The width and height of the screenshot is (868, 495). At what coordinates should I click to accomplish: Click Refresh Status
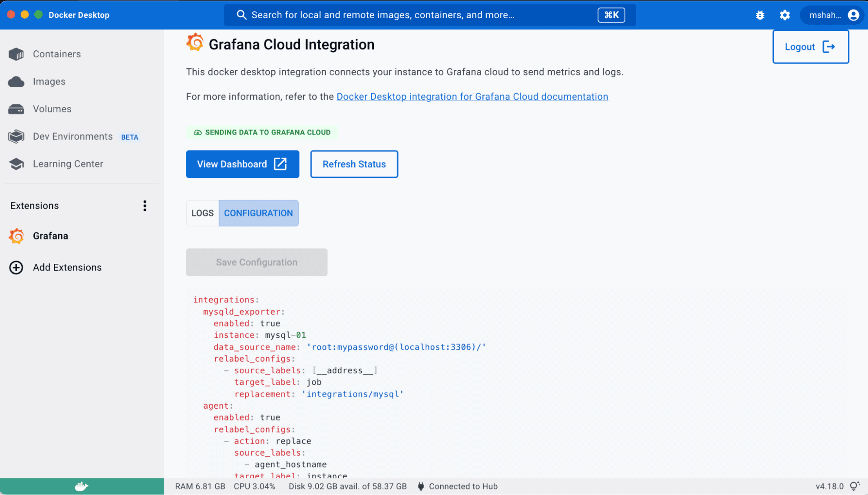[x=354, y=164]
